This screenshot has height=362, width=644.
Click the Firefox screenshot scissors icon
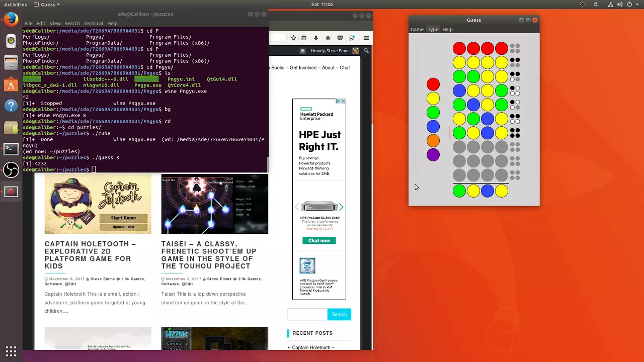point(352,38)
